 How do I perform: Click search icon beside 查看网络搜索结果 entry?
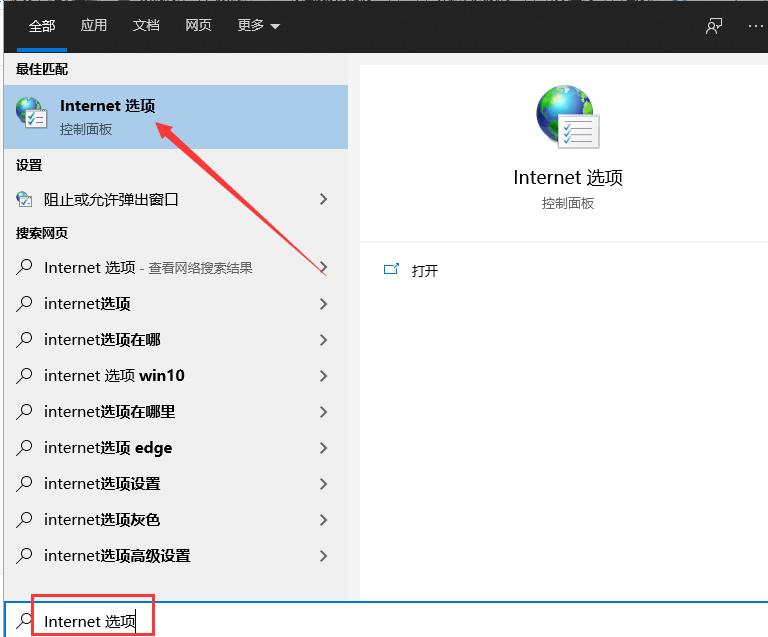pos(24,267)
